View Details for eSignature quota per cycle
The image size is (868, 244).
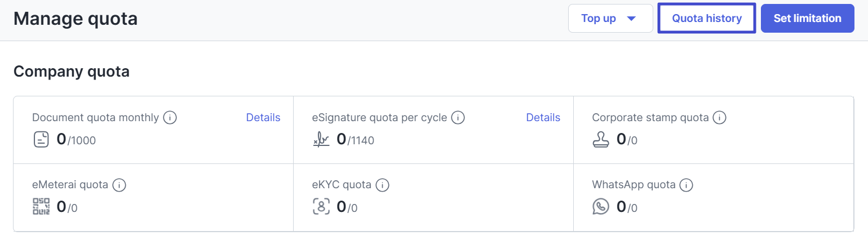pos(543,117)
